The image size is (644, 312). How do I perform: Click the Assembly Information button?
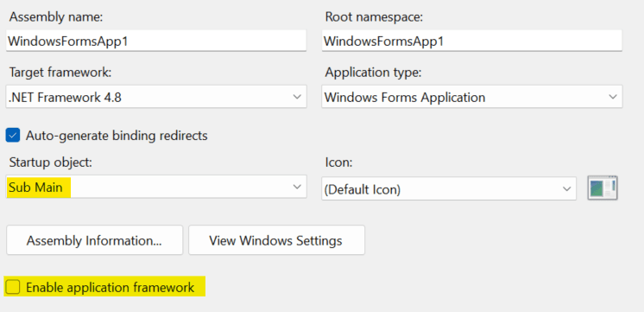pos(94,240)
